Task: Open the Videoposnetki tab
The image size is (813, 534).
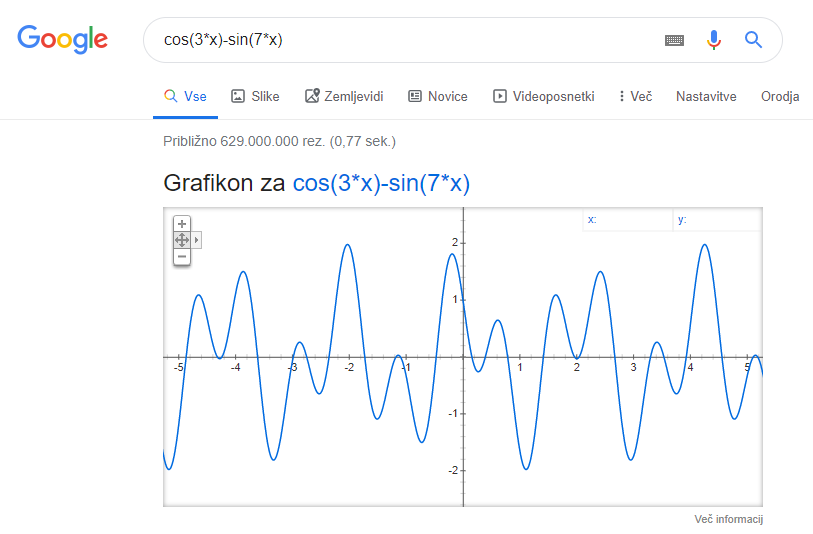Action: [x=543, y=96]
